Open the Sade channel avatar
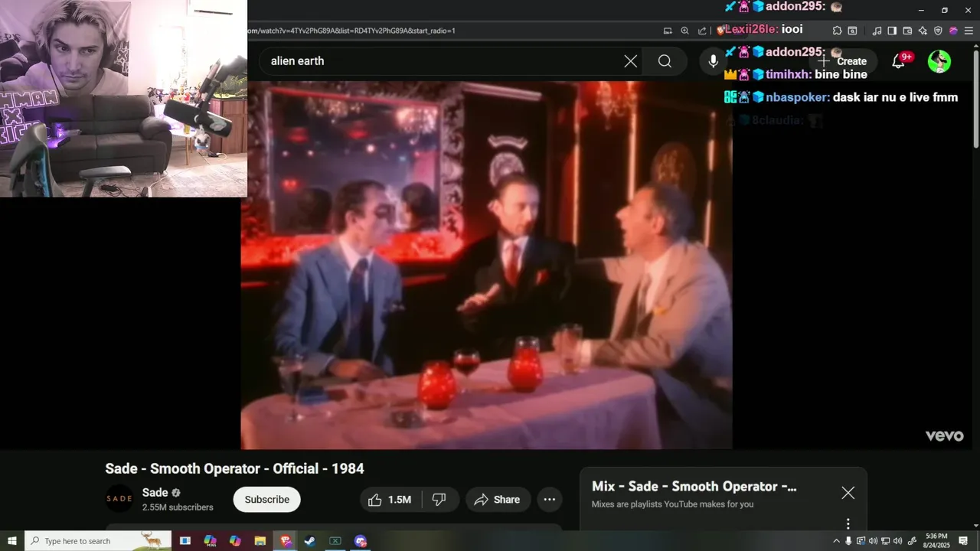 (x=119, y=499)
